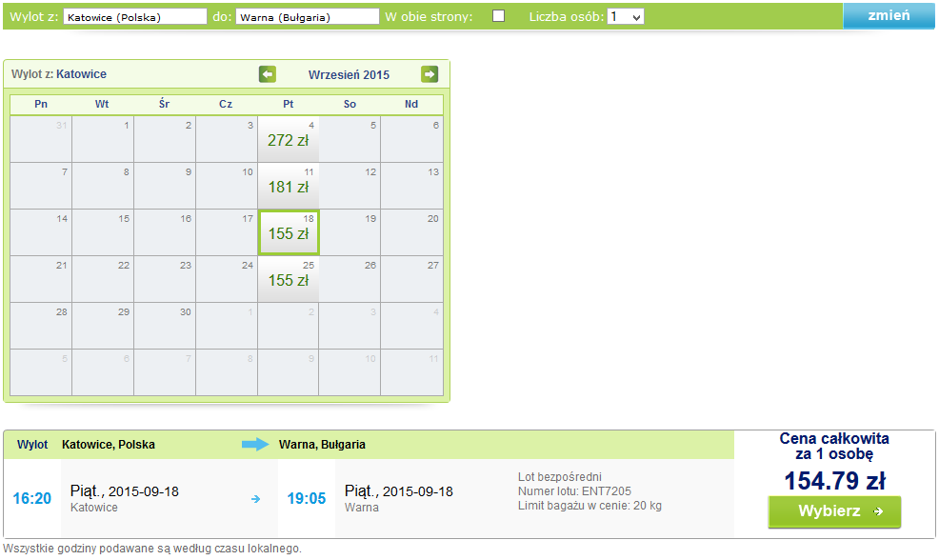Advance to next month with right arrow
Image resolution: width=939 pixels, height=560 pixels.
(x=430, y=74)
